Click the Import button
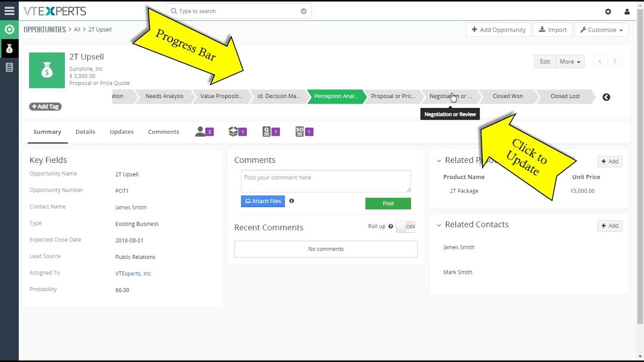 pyautogui.click(x=552, y=30)
